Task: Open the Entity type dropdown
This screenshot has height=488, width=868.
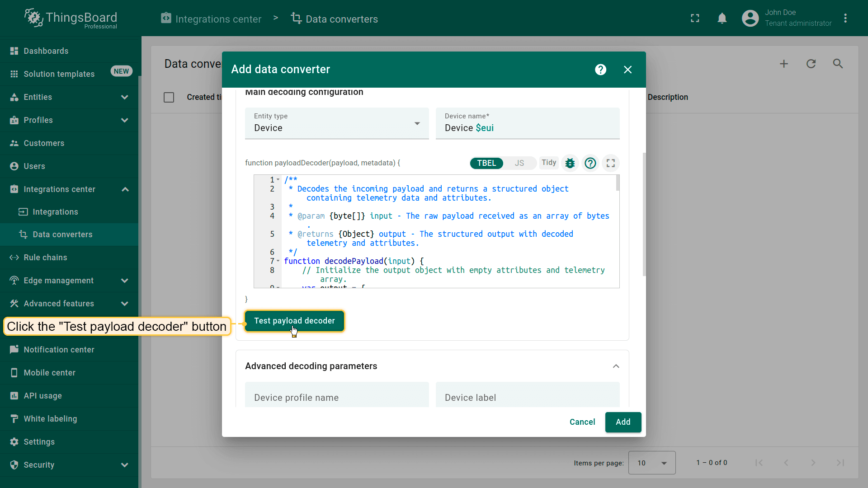Action: (x=336, y=123)
